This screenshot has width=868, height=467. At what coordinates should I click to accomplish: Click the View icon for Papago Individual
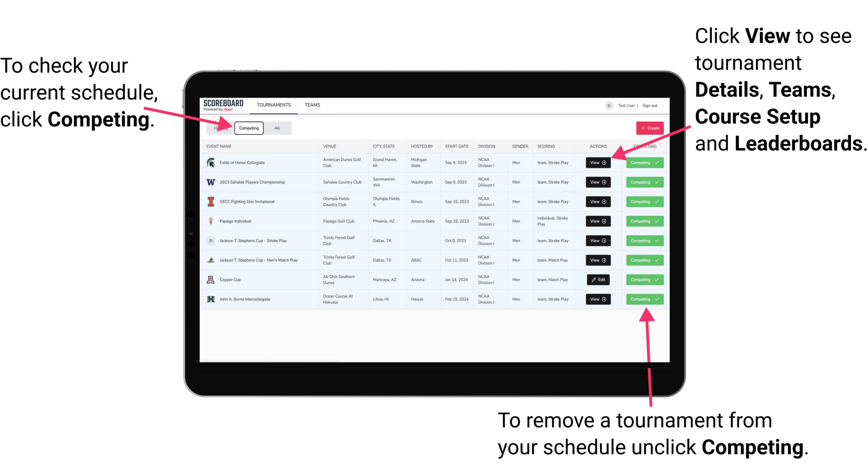click(598, 221)
